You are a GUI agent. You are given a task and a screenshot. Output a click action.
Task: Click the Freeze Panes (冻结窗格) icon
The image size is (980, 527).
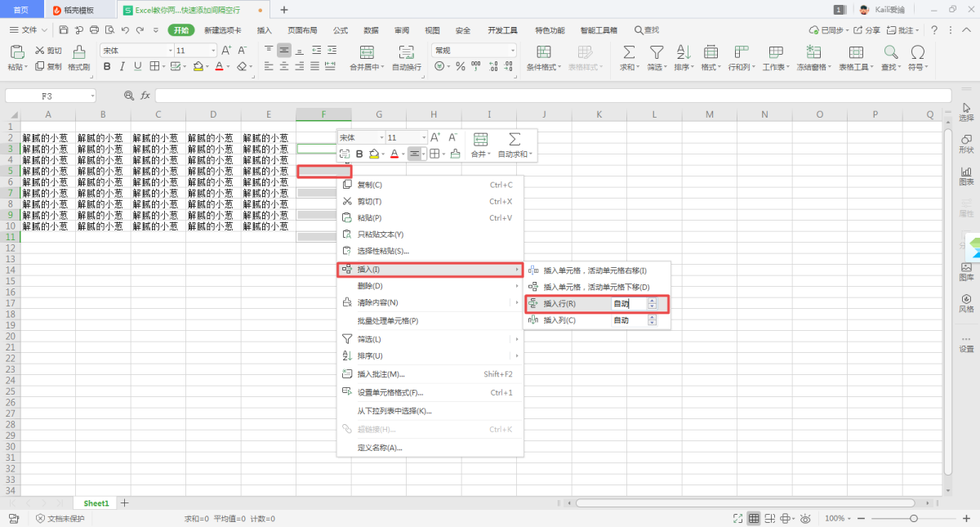pyautogui.click(x=812, y=52)
